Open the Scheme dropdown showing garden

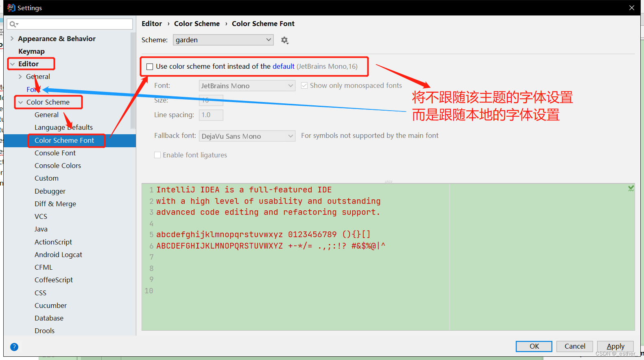click(223, 40)
